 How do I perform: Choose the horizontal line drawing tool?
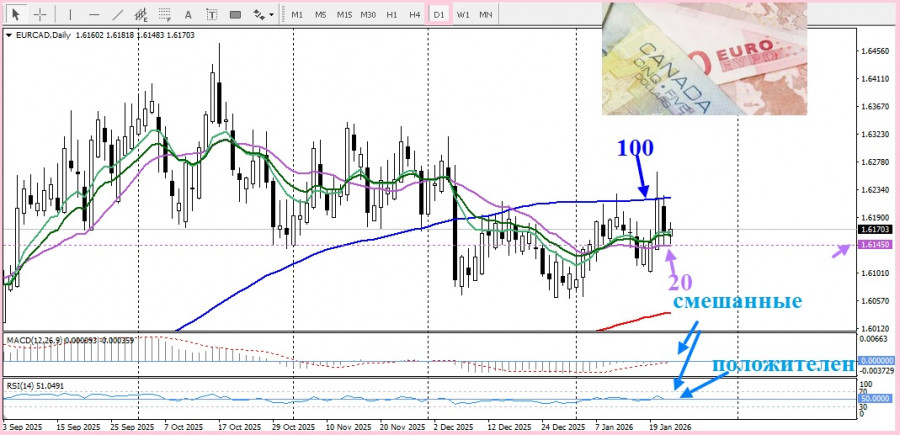(x=94, y=14)
